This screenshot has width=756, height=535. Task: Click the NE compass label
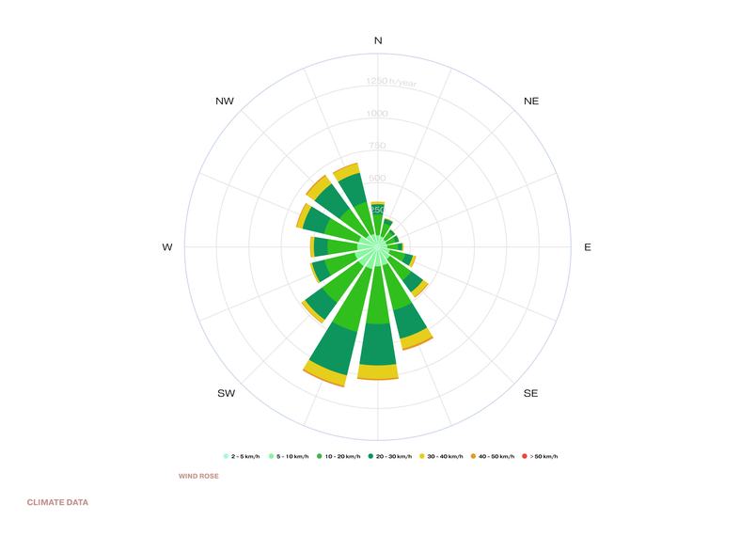(531, 102)
